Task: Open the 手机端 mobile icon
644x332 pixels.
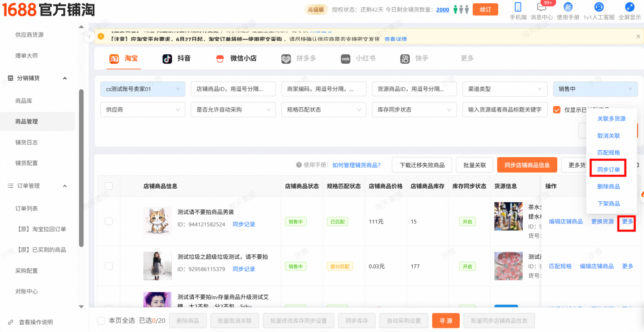Action: [518, 7]
